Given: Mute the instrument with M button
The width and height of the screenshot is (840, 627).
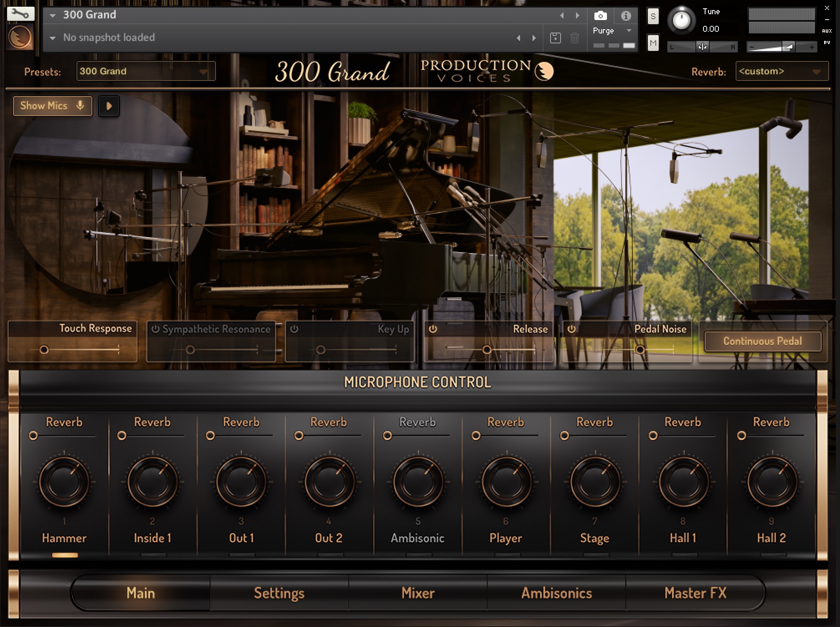Looking at the screenshot, I should pos(653,43).
